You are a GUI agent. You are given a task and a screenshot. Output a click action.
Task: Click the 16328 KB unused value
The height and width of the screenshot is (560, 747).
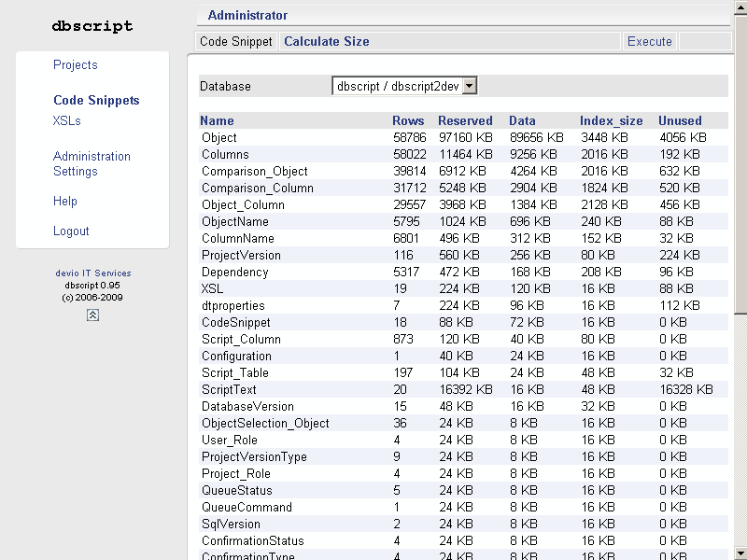point(686,389)
